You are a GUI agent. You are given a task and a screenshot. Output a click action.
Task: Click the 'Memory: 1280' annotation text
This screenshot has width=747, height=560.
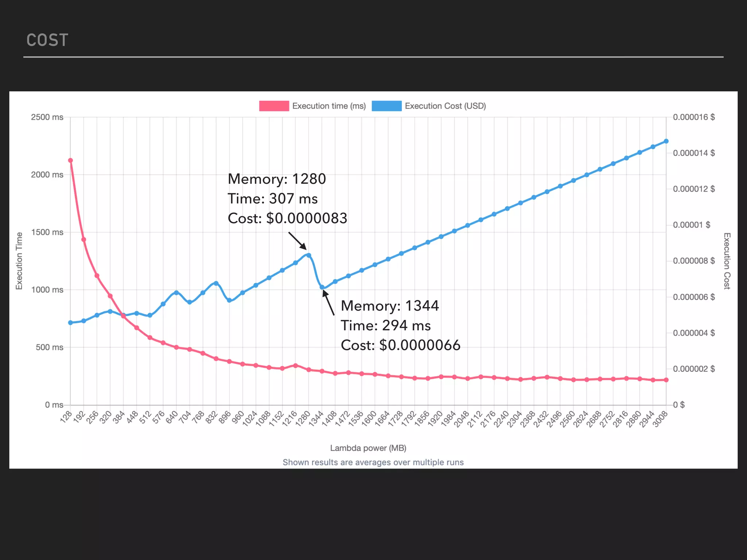[277, 179]
